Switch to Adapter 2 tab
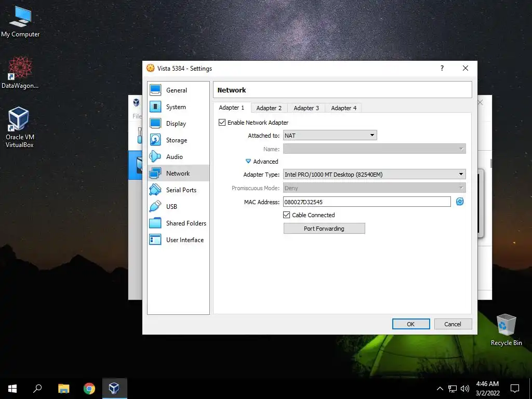 pos(269,108)
